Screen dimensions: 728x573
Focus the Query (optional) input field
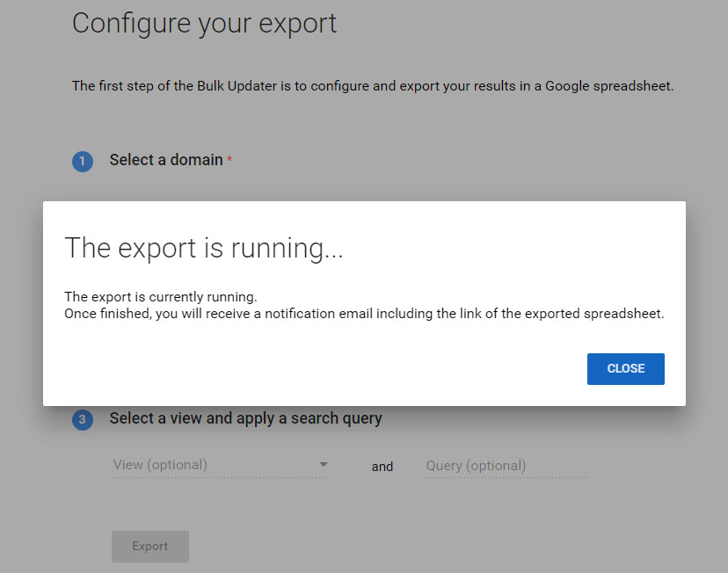pos(506,466)
